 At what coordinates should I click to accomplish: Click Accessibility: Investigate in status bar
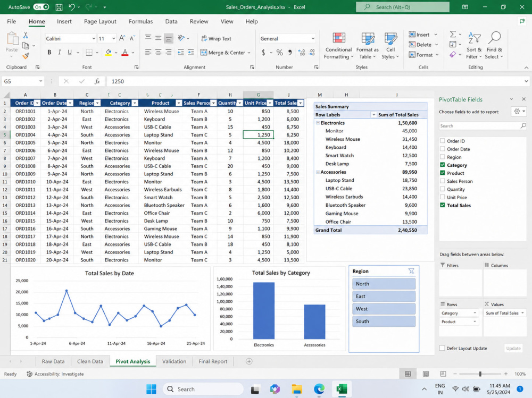pos(55,374)
